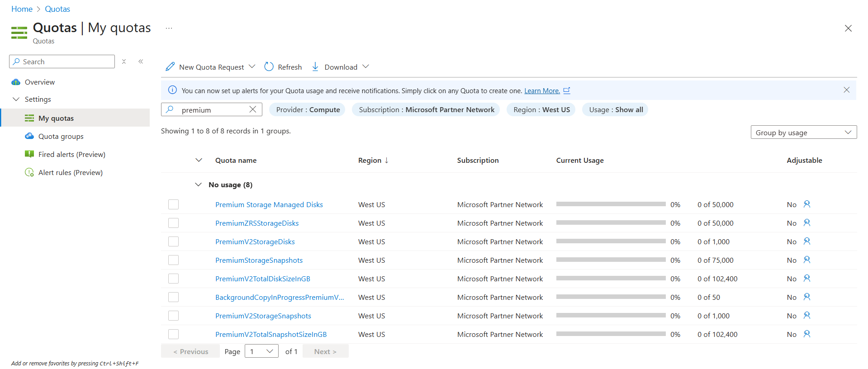Collapse the Settings section in sidebar

(x=16, y=99)
